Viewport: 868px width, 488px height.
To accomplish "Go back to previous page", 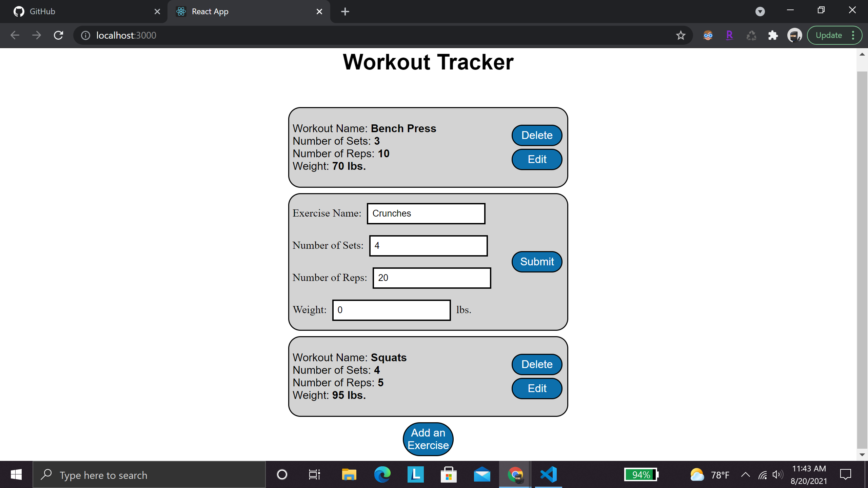I will pyautogui.click(x=15, y=35).
